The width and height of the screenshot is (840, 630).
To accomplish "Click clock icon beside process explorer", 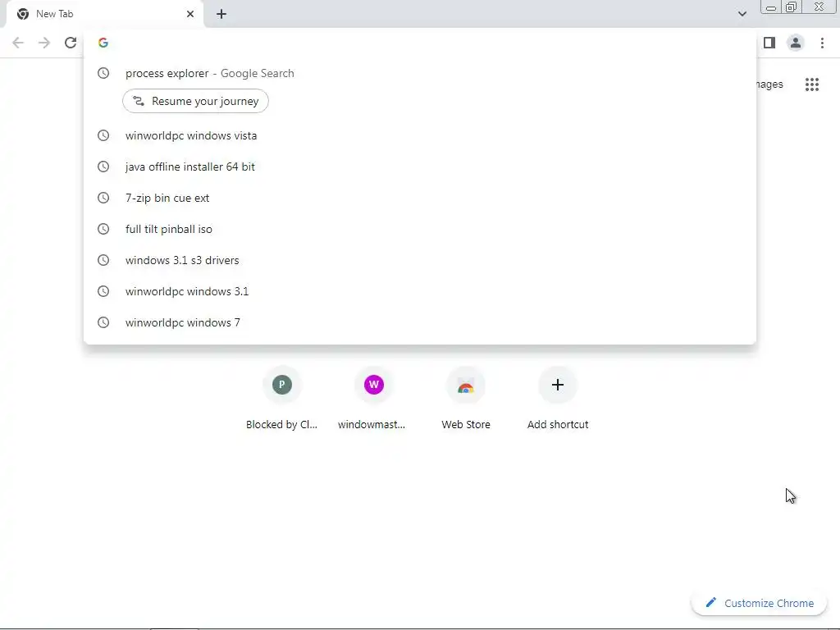I will pos(103,73).
